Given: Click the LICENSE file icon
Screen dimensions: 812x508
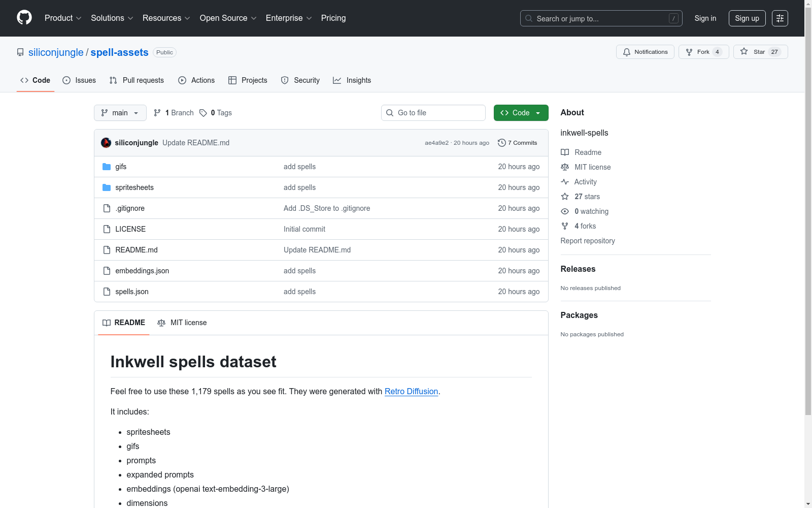Looking at the screenshot, I should click(x=107, y=229).
